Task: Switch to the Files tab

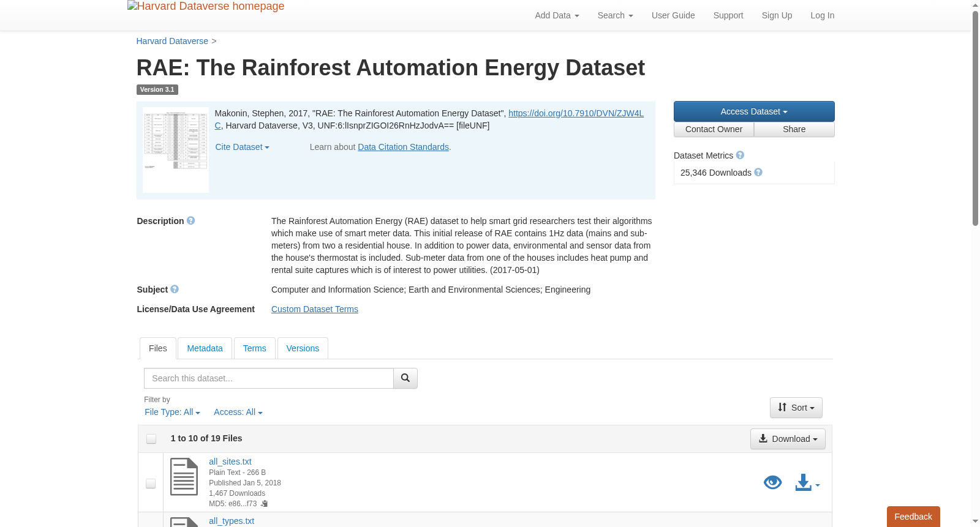Action: point(158,348)
